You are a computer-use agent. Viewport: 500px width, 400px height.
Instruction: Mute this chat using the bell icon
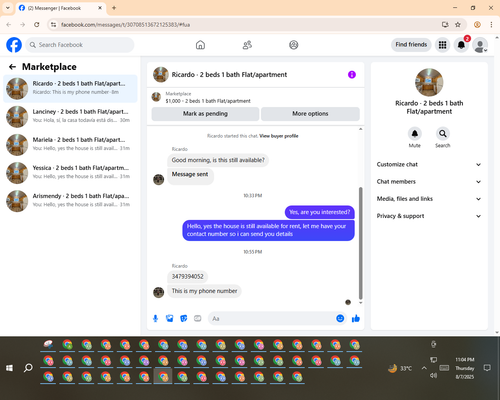tap(415, 134)
